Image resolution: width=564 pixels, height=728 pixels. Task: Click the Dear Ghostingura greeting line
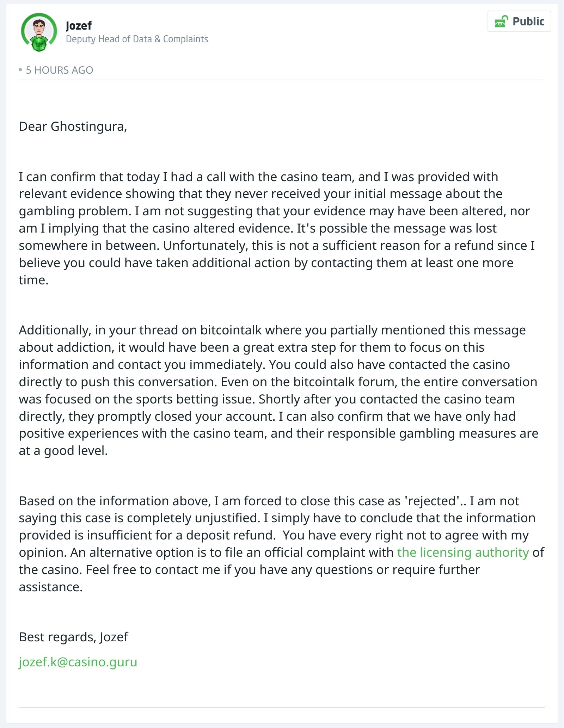pyautogui.click(x=73, y=127)
